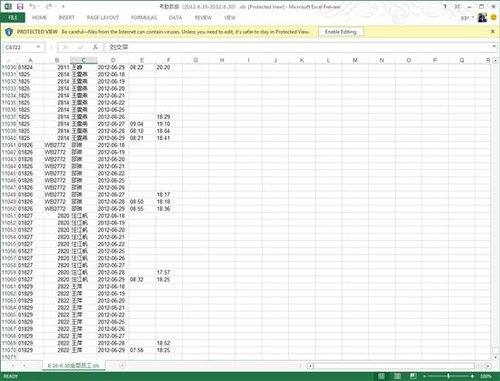The width and height of the screenshot is (500, 381).
Task: Select column M header
Action: coord(355,60)
